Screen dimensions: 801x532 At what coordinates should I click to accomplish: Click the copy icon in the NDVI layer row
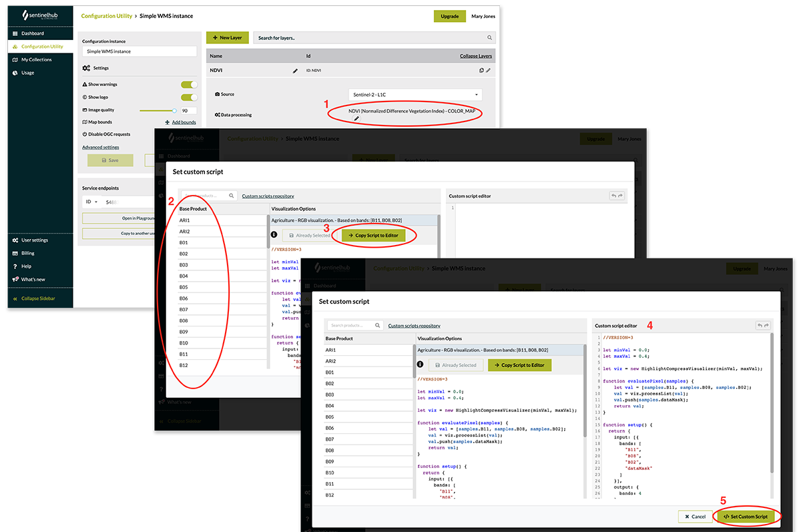[481, 70]
